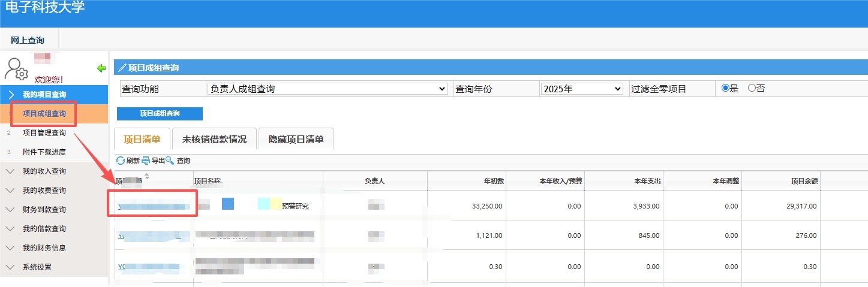
Task: Click the pencil icon beside 项目成组查询 title
Action: tap(122, 68)
